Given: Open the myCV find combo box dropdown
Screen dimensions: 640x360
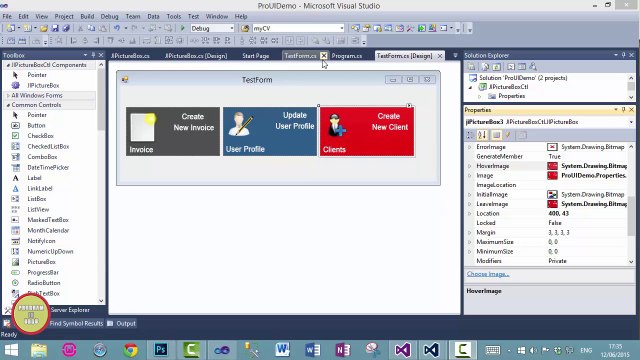Looking at the screenshot, I should pyautogui.click(x=341, y=28).
